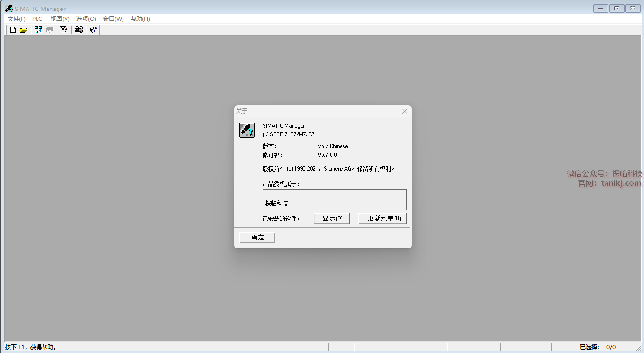This screenshot has width=644, height=353.
Task: Open the PLC menu
Action: coord(38,19)
